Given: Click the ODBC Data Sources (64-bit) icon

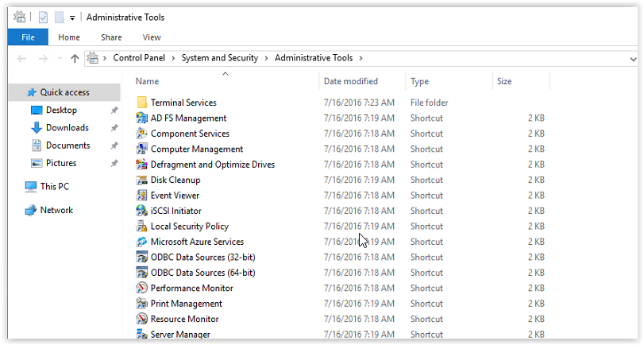Looking at the screenshot, I should [x=141, y=273].
